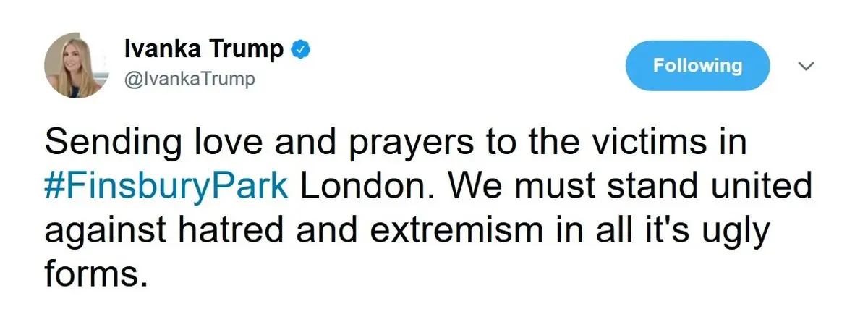
Task: Toggle the blue Following button
Action: click(697, 66)
